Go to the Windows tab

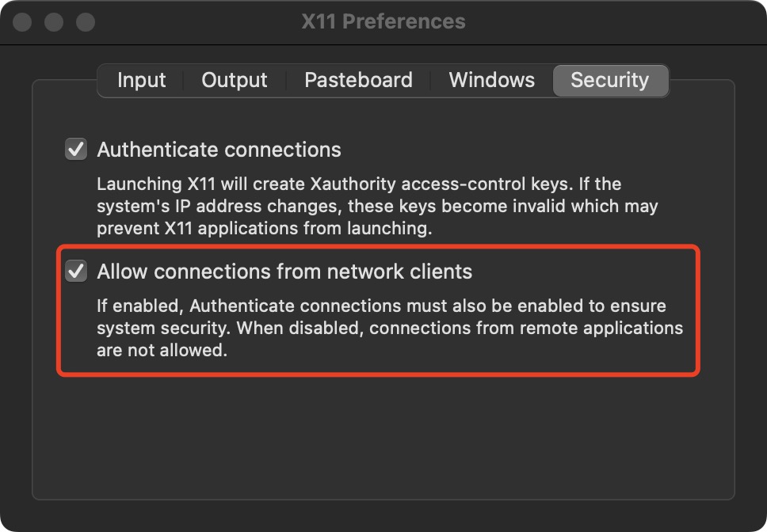coord(491,80)
